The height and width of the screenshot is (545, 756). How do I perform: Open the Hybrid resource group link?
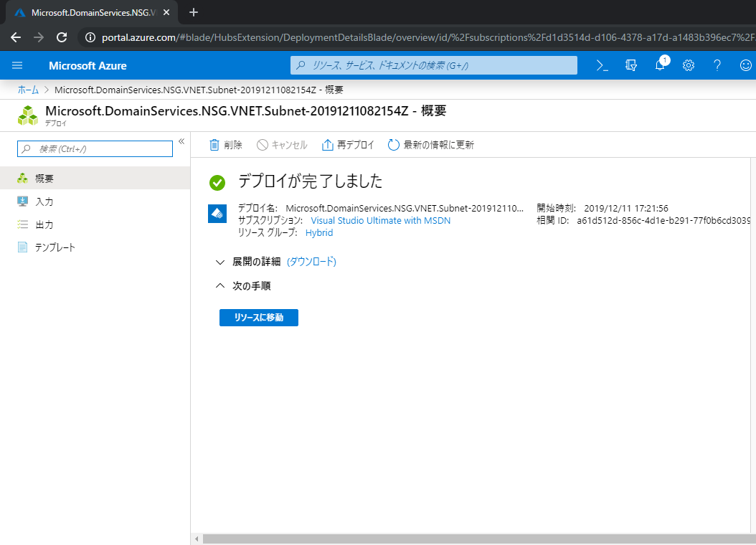coord(319,233)
